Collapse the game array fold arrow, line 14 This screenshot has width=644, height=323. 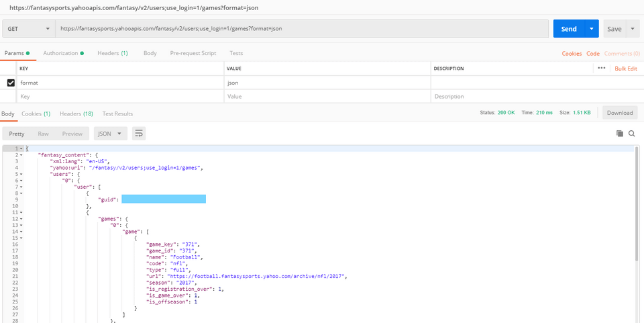coord(21,232)
